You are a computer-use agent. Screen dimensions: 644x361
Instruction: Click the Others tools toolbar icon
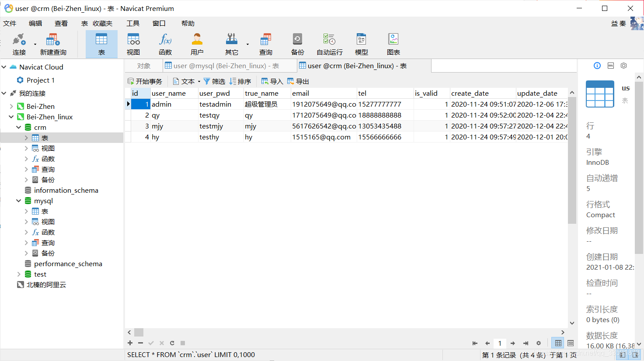[231, 44]
